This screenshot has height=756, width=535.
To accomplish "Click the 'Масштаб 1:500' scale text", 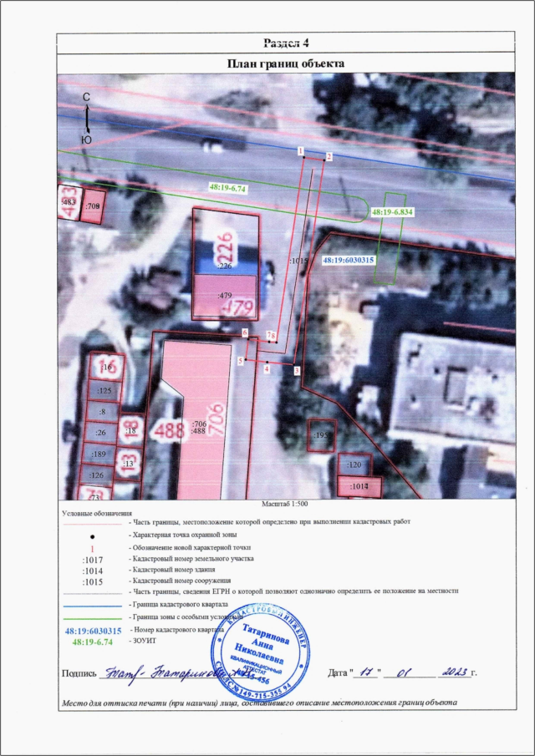I will click(x=287, y=505).
